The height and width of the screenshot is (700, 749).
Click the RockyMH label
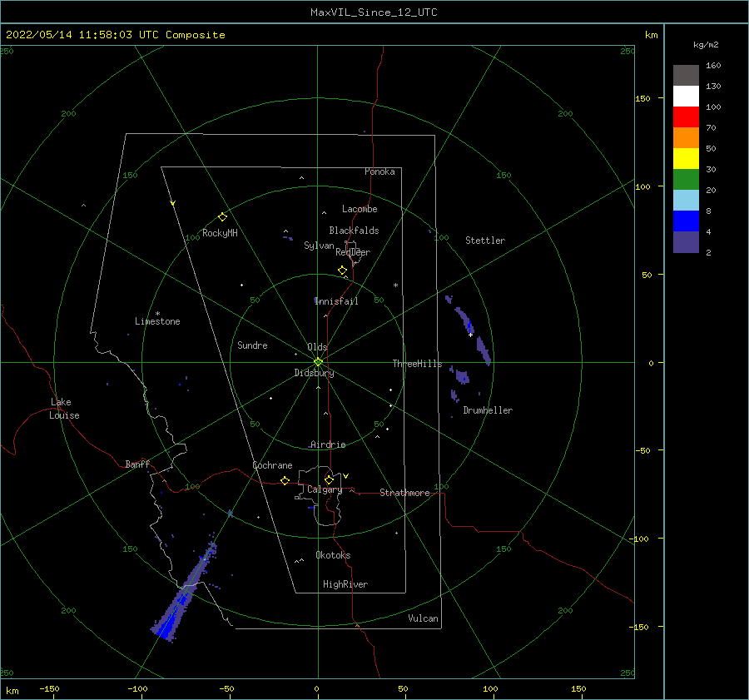(x=220, y=233)
